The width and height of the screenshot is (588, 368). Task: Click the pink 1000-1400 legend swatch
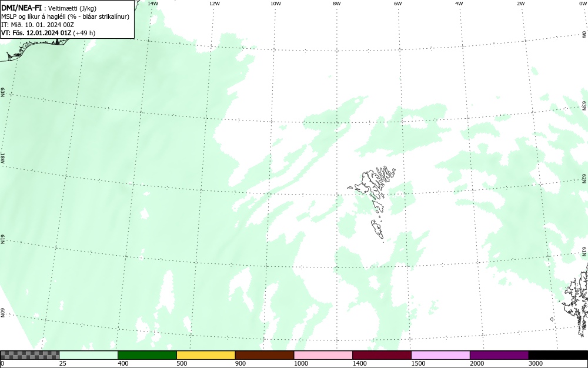(323, 355)
